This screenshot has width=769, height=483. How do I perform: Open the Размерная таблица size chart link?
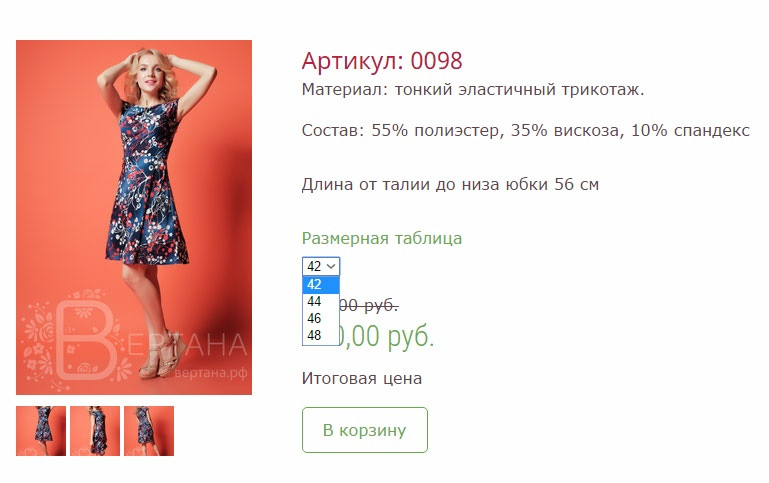tap(382, 238)
